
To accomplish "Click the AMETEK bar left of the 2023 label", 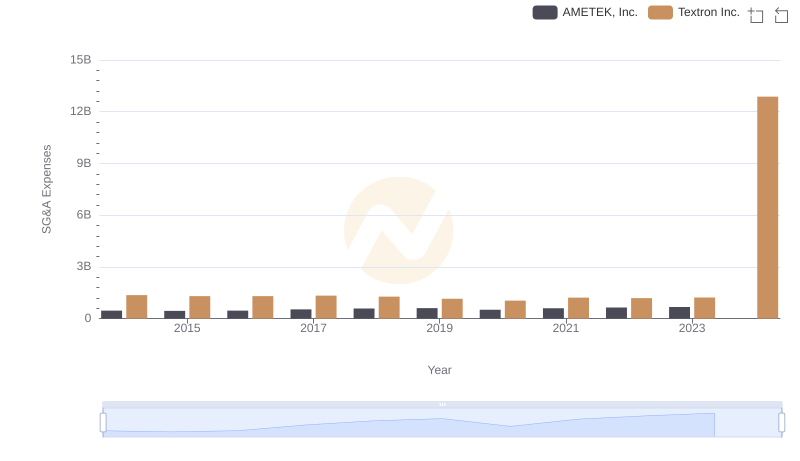I will coord(679,313).
